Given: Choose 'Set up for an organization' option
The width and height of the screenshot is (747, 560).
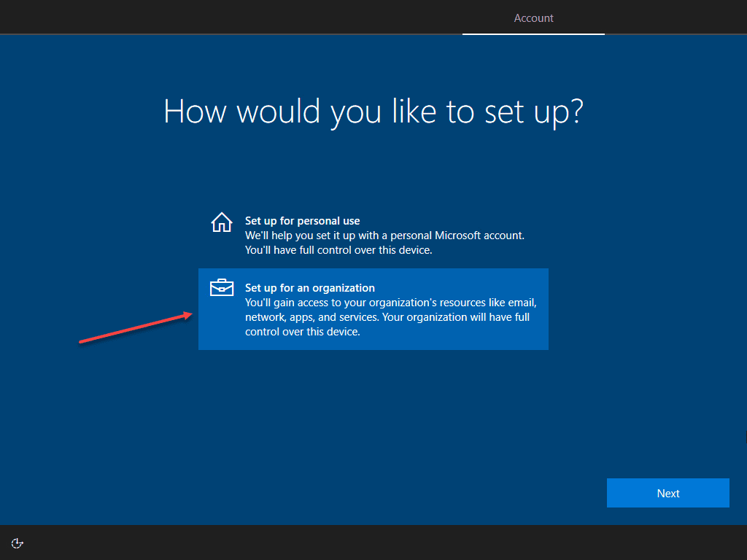Looking at the screenshot, I should point(373,309).
